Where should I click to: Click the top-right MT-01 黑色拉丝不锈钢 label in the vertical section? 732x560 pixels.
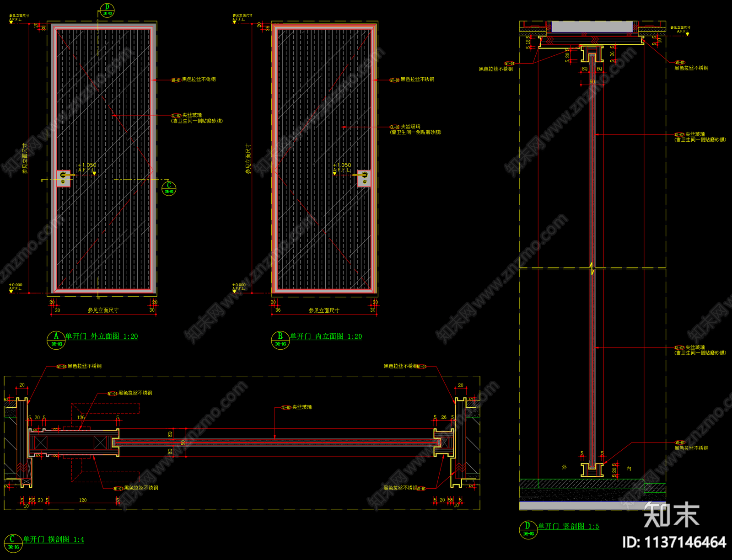point(692,65)
